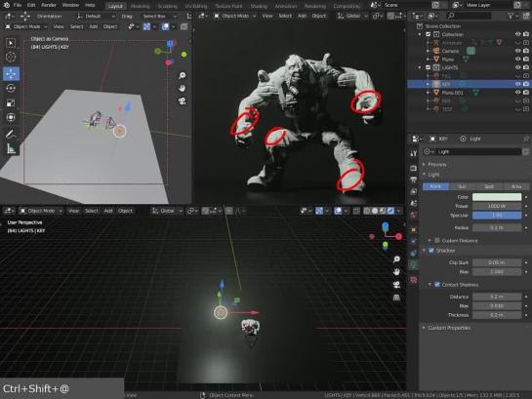Collapse the LIGHTS collection arrow
The height and width of the screenshot is (399, 532).
(420, 67)
